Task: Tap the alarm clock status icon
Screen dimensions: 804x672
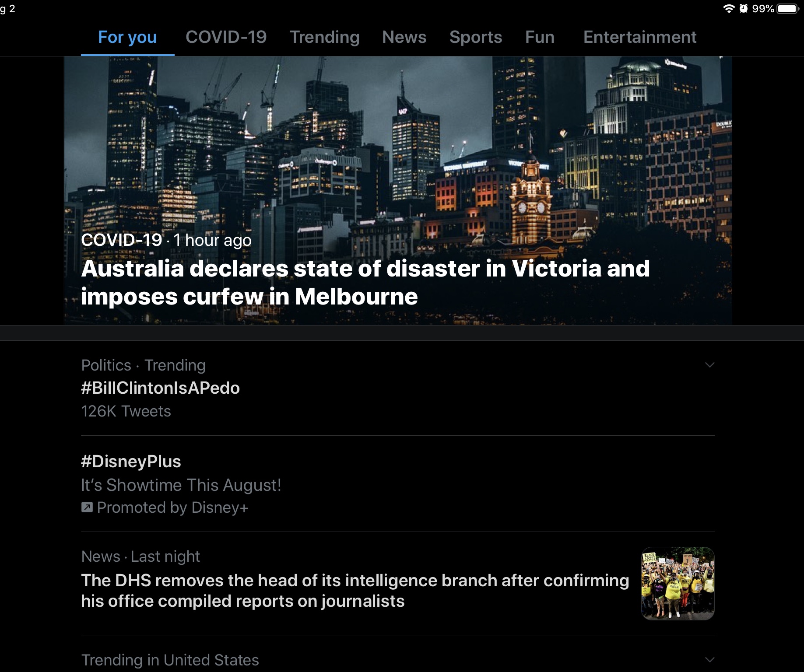Action: [743, 9]
